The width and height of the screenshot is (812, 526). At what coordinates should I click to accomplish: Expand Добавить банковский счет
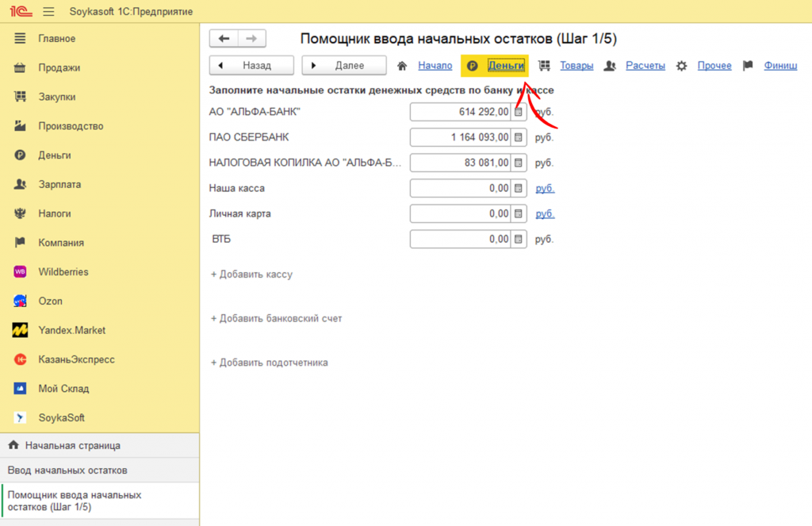[x=276, y=319]
